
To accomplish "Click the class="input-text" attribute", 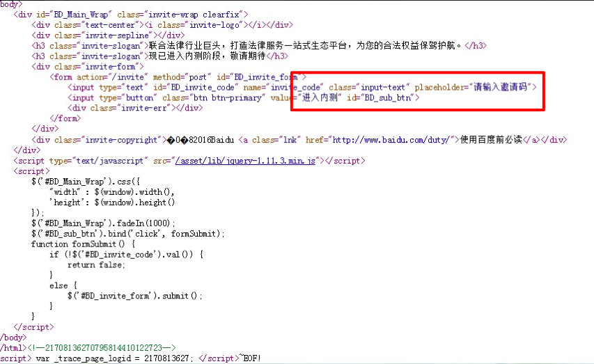I will (369, 88).
